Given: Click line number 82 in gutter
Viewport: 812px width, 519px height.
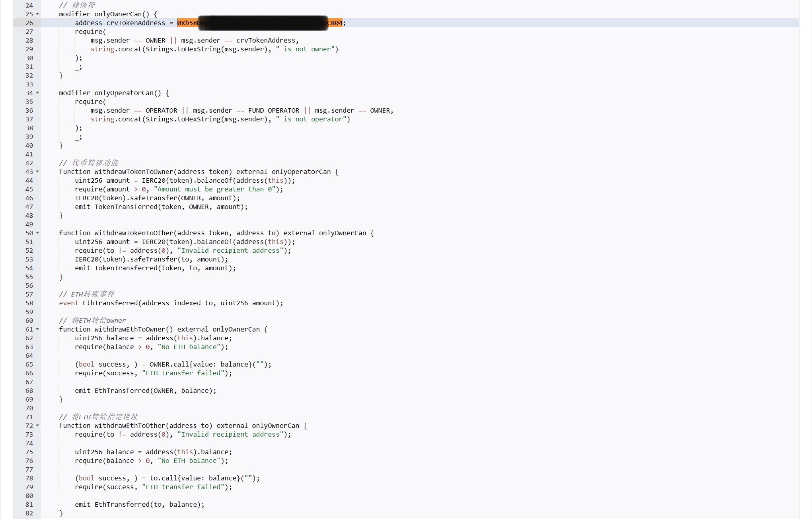Looking at the screenshot, I should click(29, 513).
